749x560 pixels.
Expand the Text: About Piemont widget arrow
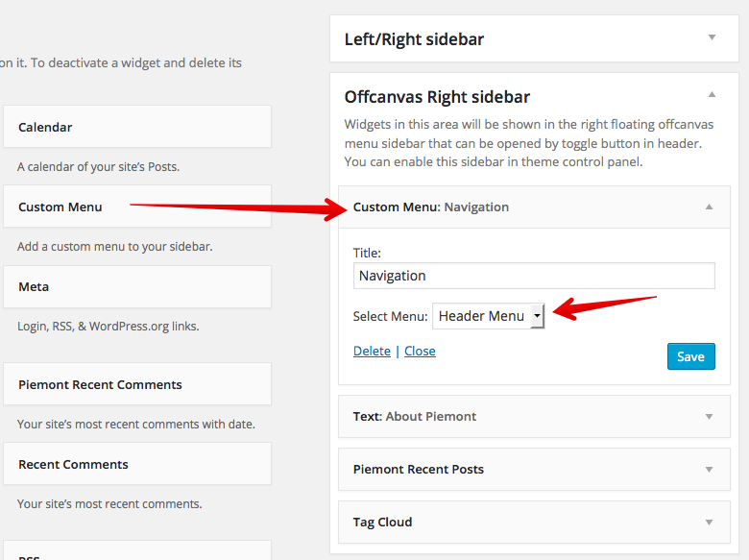coord(709,417)
